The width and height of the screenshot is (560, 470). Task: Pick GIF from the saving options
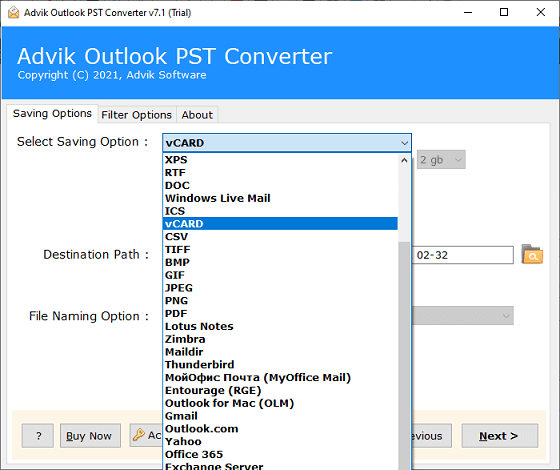[x=280, y=275]
